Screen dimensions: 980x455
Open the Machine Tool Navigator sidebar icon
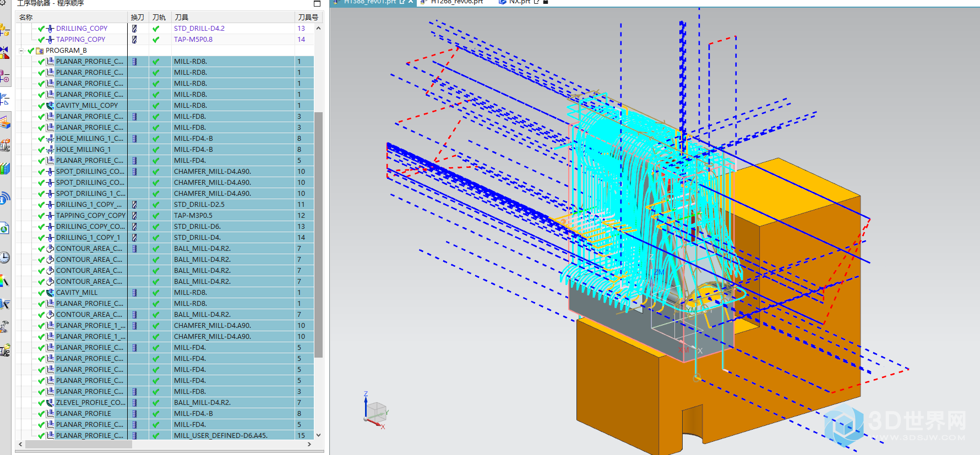(x=4, y=123)
